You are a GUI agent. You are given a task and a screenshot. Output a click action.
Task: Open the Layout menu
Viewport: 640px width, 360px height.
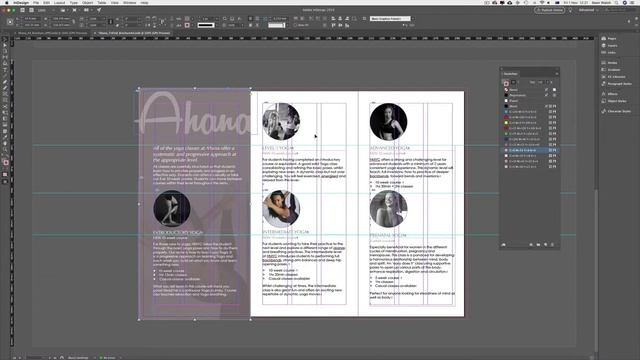point(60,2)
